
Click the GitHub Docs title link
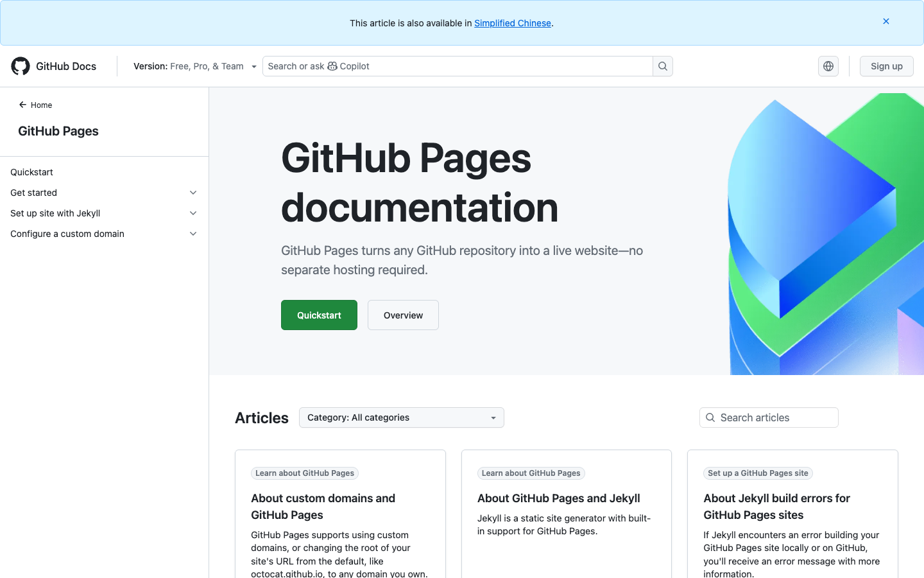click(x=66, y=66)
